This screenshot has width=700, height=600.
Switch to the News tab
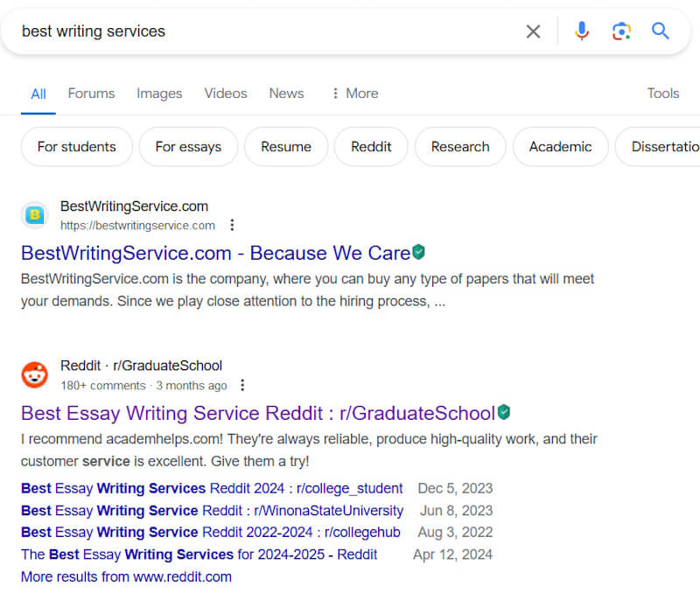tap(286, 94)
